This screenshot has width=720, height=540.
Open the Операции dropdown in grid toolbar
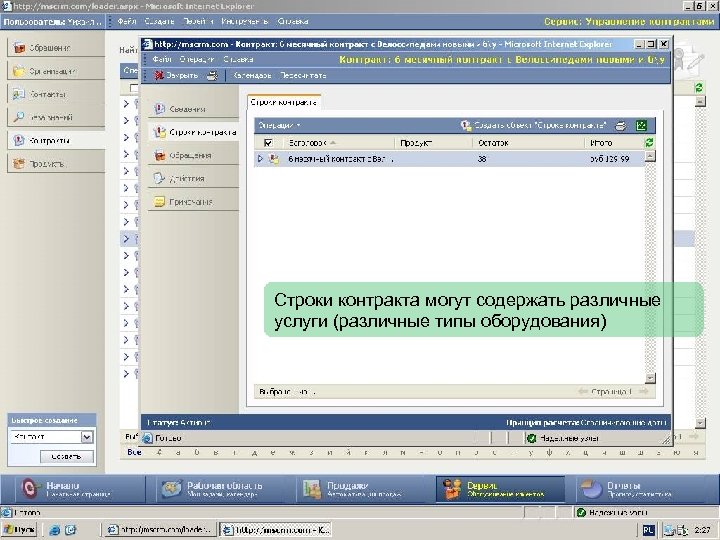pyautogui.click(x=279, y=125)
